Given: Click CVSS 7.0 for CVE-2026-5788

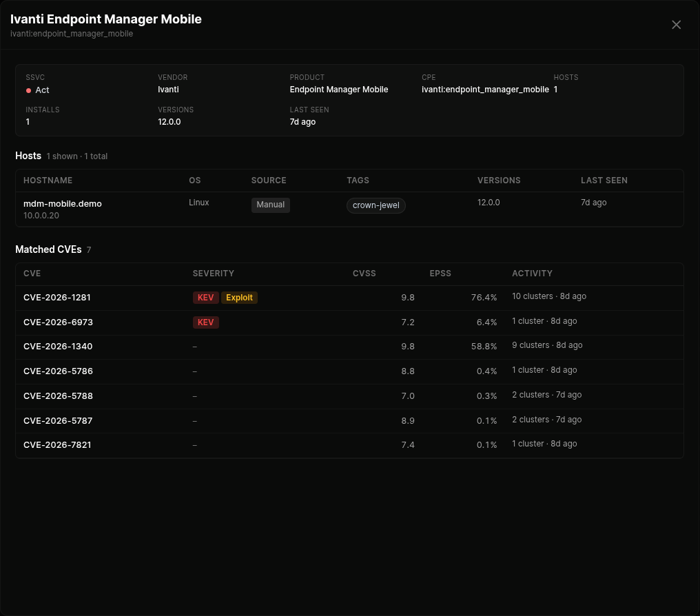Looking at the screenshot, I should pos(408,396).
